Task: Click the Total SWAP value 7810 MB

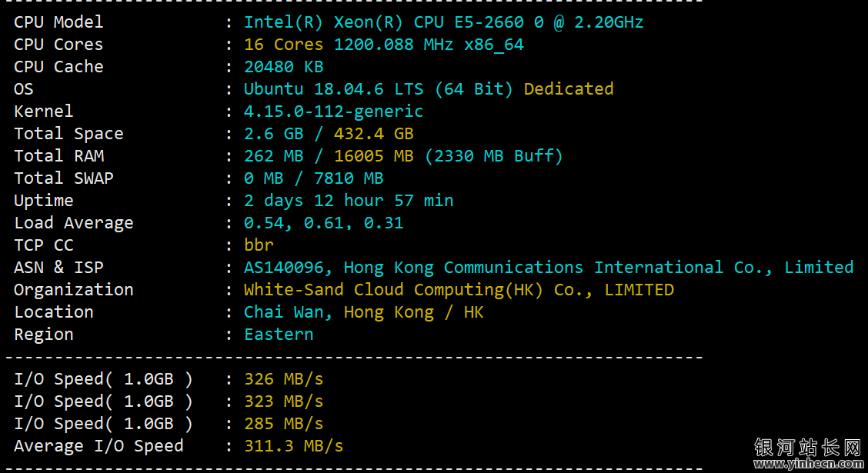Action: coord(349,178)
